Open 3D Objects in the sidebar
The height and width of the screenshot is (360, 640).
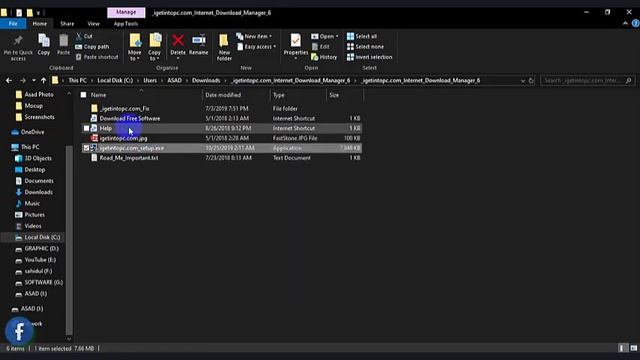click(38, 158)
